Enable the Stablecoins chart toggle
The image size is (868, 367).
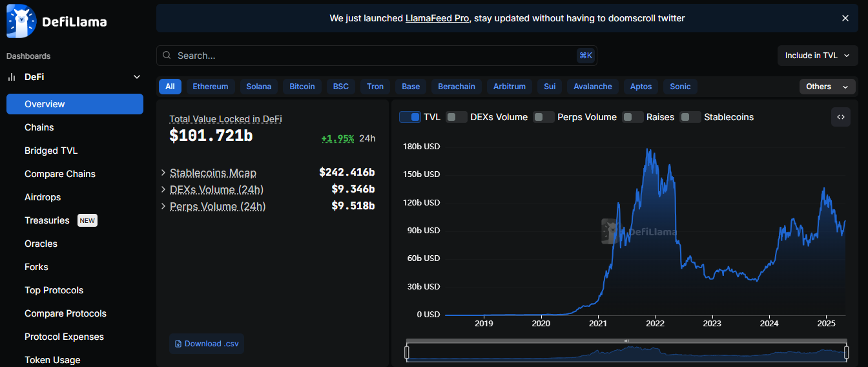click(690, 117)
